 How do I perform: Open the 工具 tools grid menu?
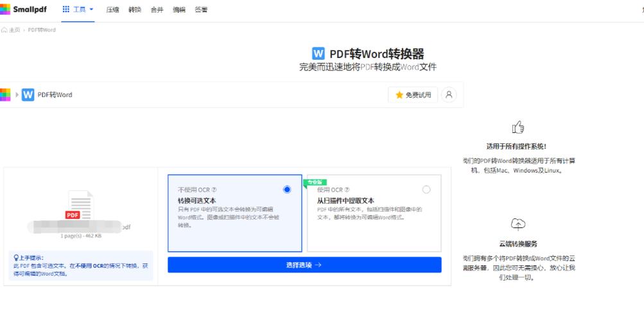[78, 9]
